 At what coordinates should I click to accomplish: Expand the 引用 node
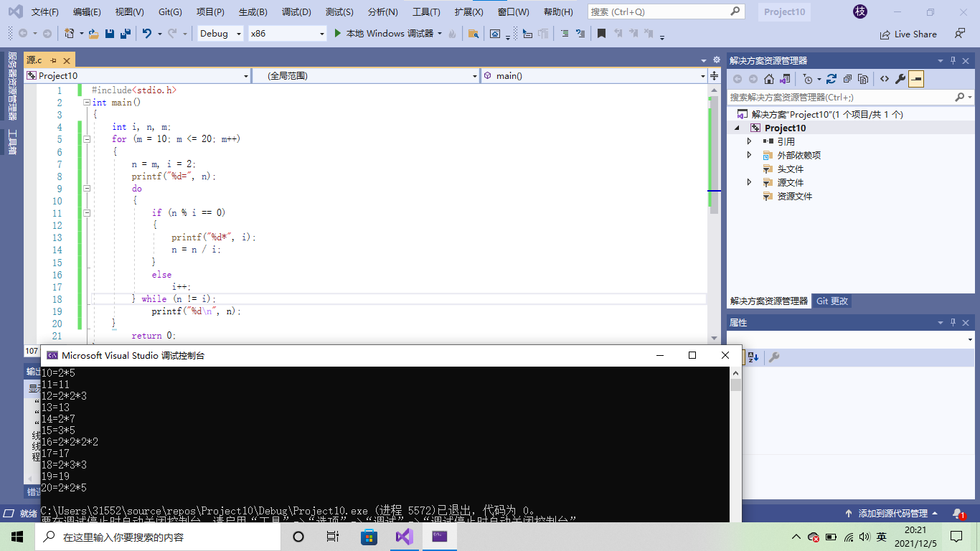pos(750,141)
